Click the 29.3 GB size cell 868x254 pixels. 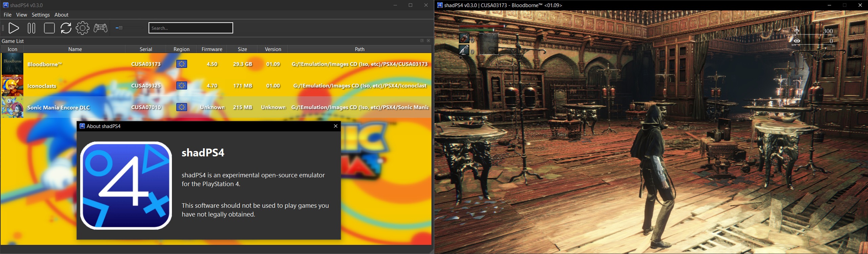(x=243, y=64)
